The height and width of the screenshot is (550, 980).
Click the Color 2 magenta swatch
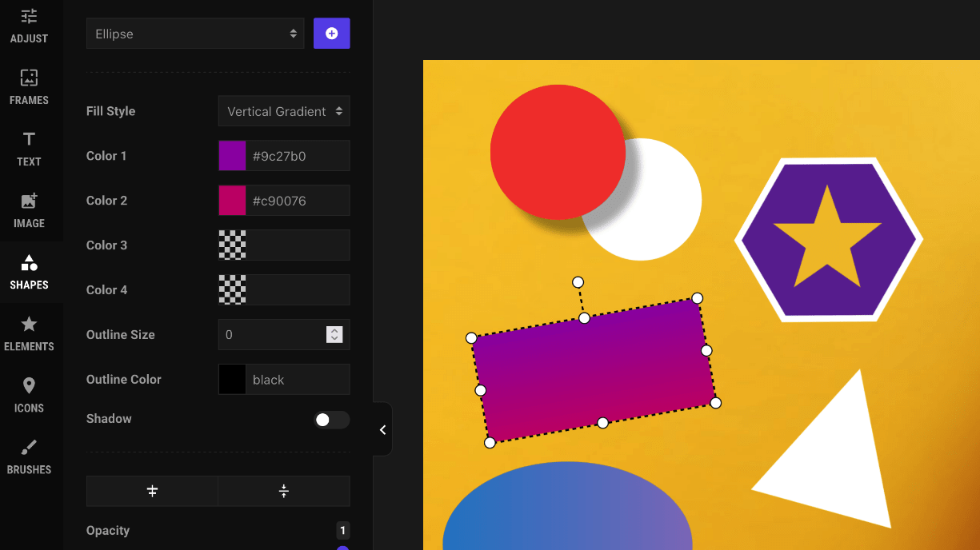[x=233, y=200]
